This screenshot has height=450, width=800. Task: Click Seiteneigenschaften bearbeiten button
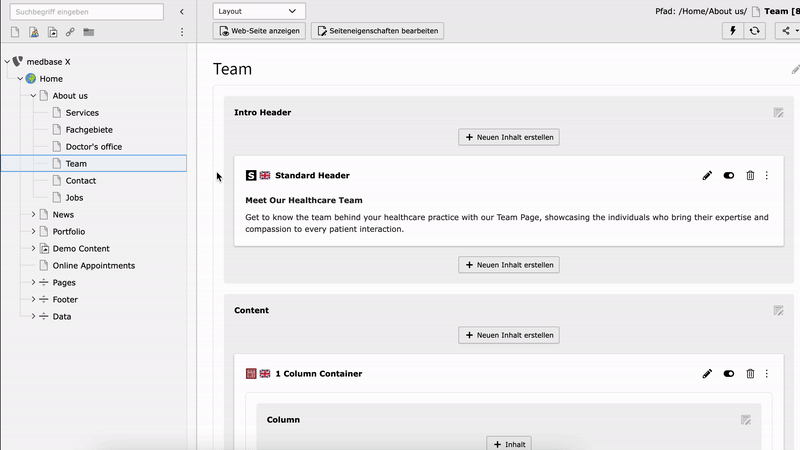(378, 31)
